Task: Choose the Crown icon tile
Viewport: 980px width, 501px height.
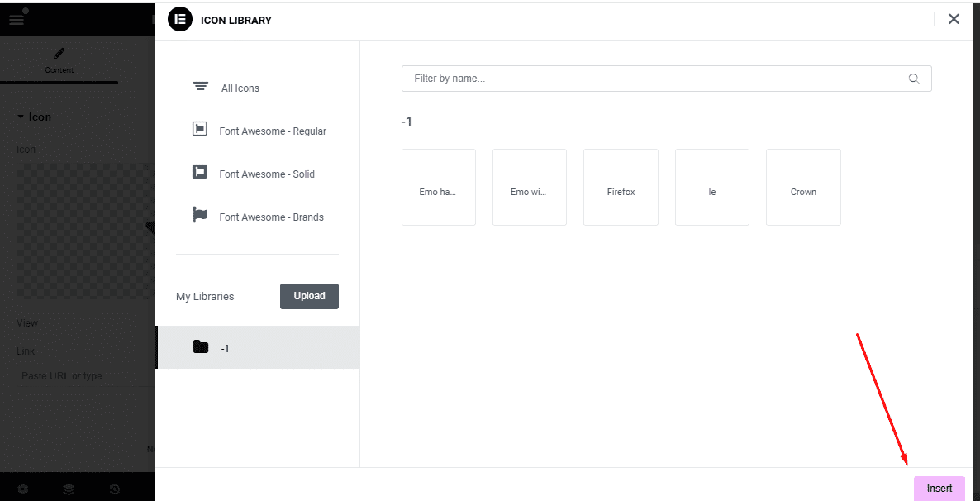Action: click(x=803, y=188)
